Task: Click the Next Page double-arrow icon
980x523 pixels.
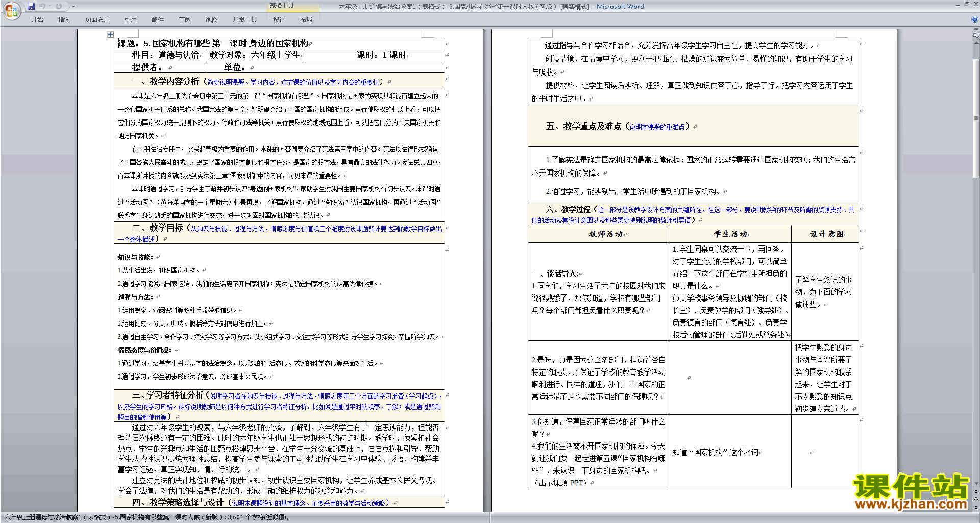Action: point(976,507)
